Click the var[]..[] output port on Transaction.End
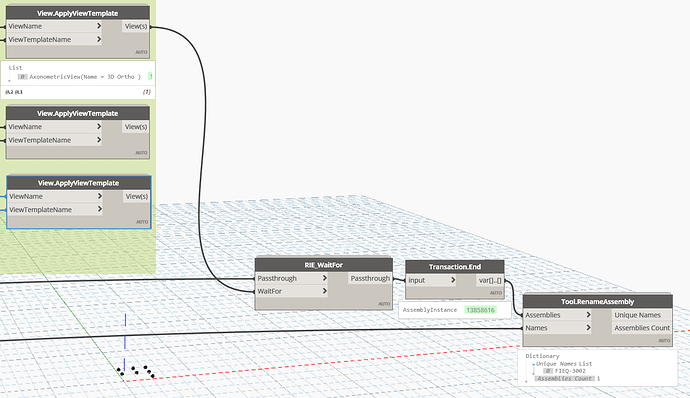The width and height of the screenshot is (690, 398). click(x=490, y=280)
